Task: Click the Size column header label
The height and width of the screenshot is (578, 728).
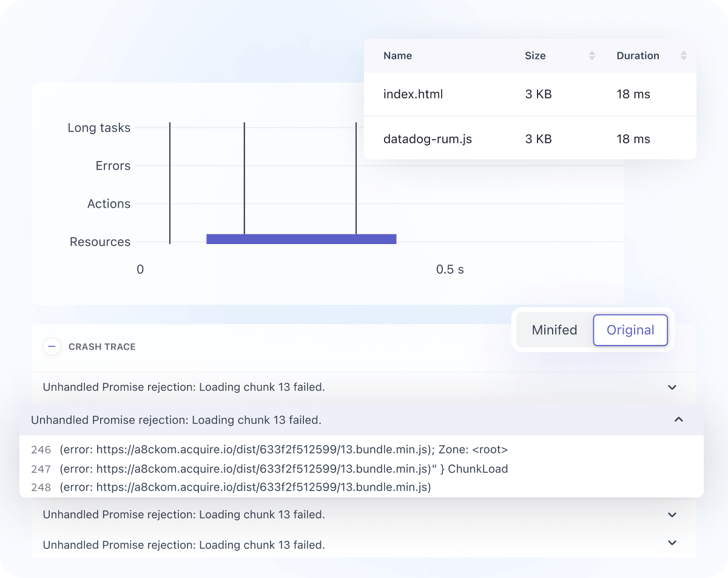Action: click(x=535, y=56)
